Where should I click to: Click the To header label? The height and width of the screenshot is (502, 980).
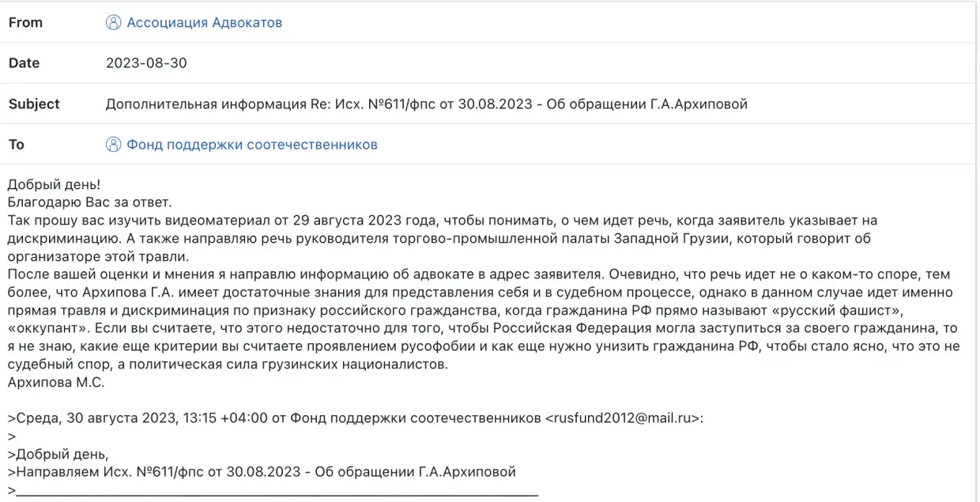point(17,144)
